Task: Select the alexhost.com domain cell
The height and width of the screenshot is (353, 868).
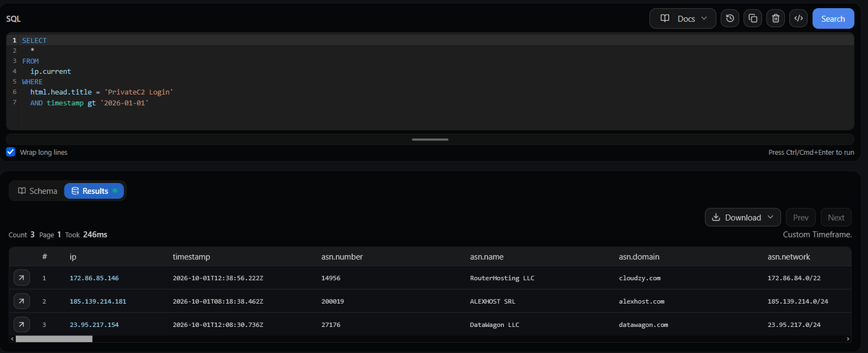Action: click(x=641, y=302)
